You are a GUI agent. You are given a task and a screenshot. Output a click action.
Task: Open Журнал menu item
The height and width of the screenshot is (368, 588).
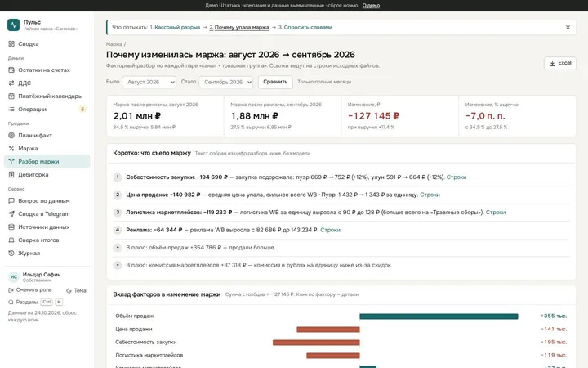tap(47, 253)
